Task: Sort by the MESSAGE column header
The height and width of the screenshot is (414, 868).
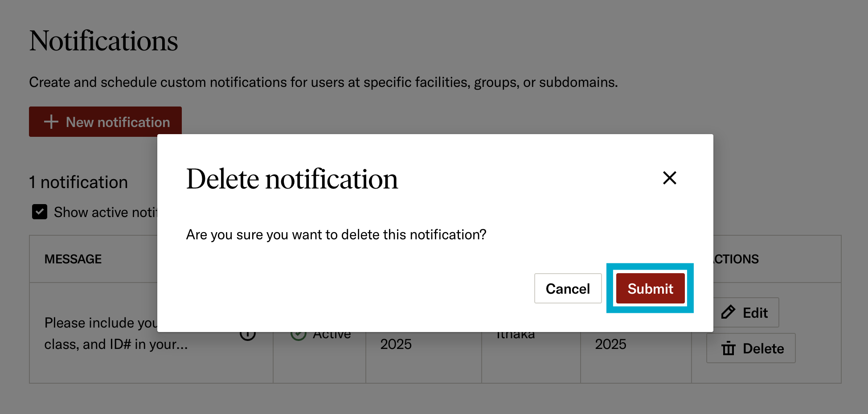Action: pos(73,259)
